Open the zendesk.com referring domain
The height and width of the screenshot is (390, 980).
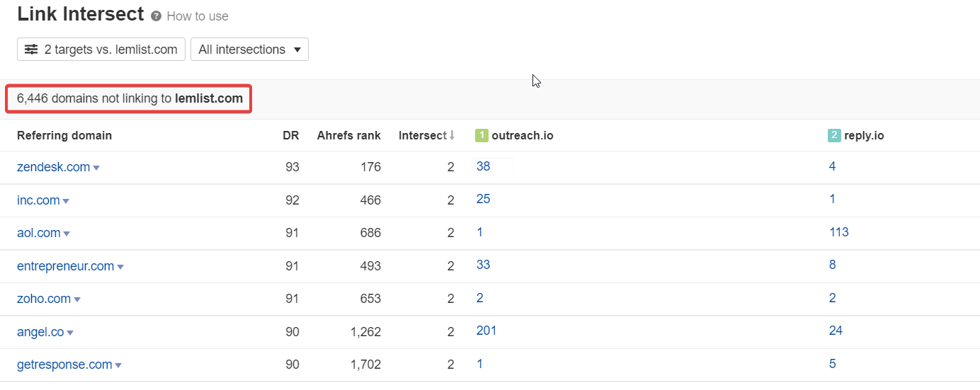tap(54, 167)
